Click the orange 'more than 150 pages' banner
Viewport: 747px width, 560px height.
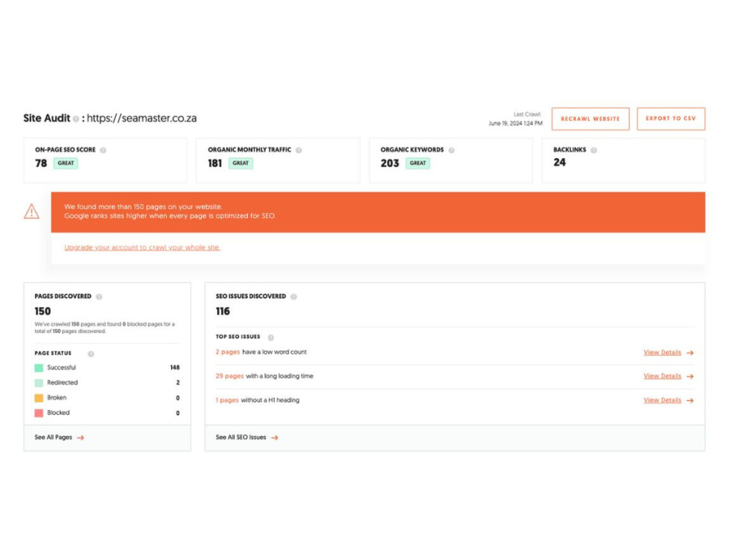(x=378, y=212)
